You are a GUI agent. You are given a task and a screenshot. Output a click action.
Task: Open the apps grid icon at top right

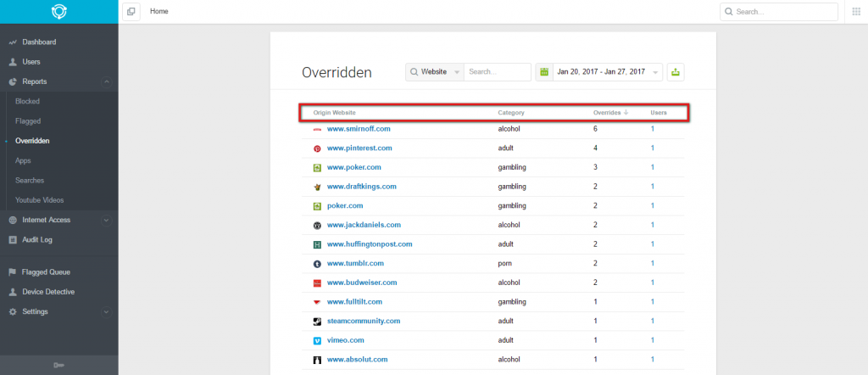point(856,12)
